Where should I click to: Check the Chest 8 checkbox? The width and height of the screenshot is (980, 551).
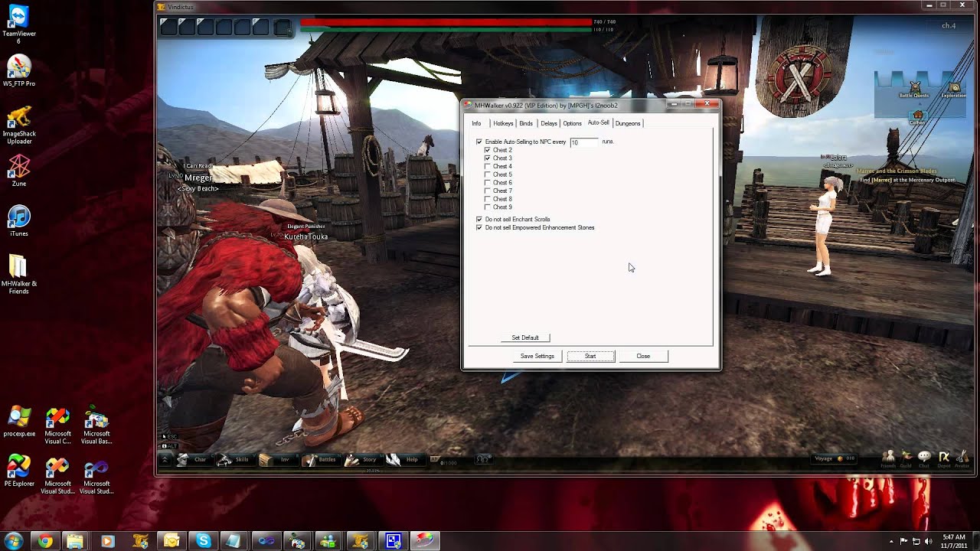488,199
